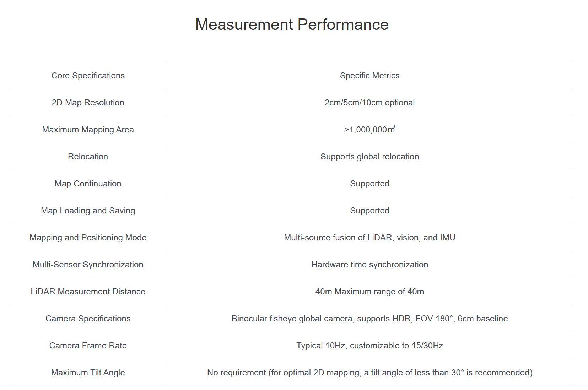Click the Specific Metrics column header

click(369, 76)
